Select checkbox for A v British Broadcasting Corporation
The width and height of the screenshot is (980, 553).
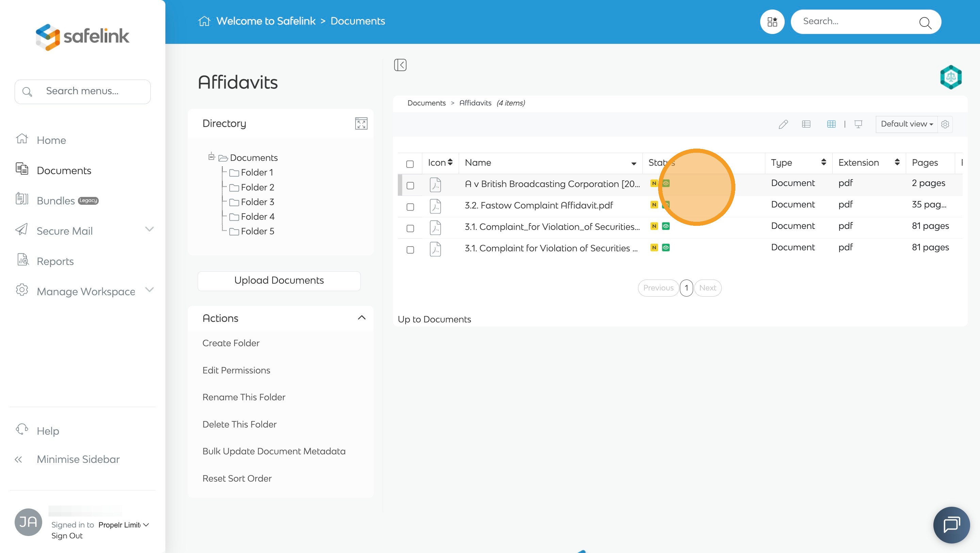click(410, 186)
